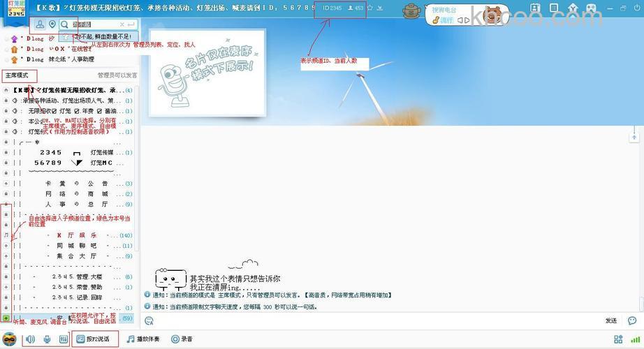The image size is (644, 349).
Task: Open the list panel icon in title bar
Action: [x=554, y=8]
